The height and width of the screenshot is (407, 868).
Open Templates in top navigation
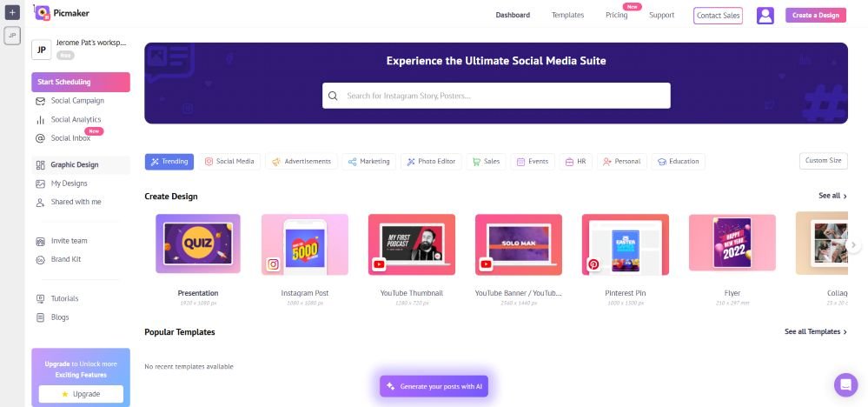(567, 16)
